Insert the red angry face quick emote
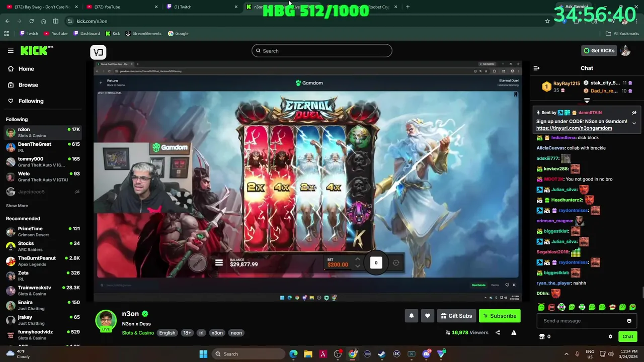 tap(551, 307)
